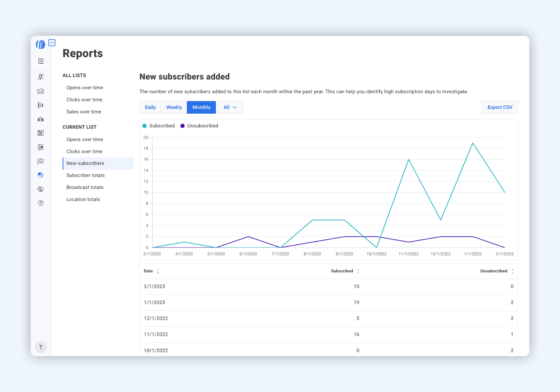Open All Lists Opens over time report
Screen dimensions: 560x392
tap(85, 88)
